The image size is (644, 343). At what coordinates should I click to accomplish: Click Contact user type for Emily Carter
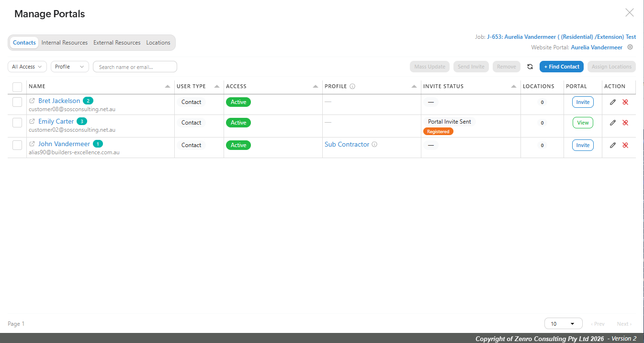(x=191, y=123)
